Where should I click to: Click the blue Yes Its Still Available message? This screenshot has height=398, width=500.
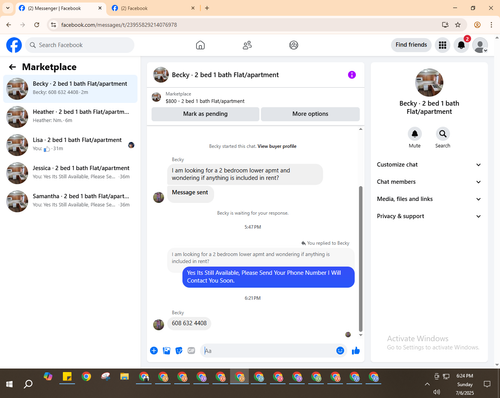268,277
